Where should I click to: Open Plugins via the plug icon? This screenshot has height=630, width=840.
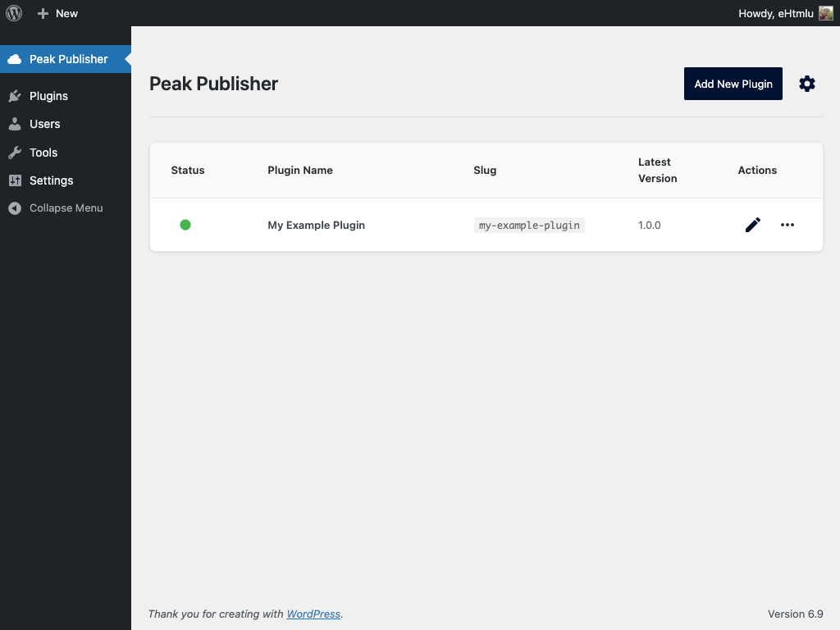pyautogui.click(x=16, y=96)
